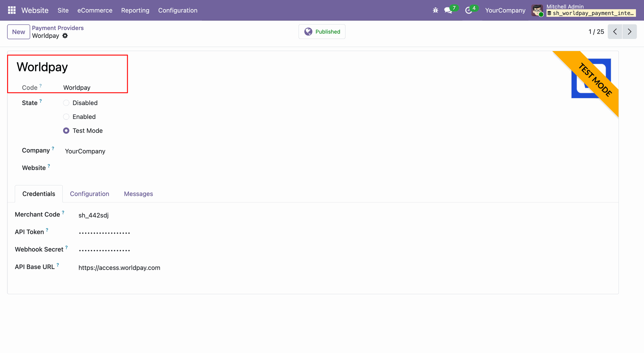
Task: Click the Webhook Secret password field
Action: [x=104, y=250]
